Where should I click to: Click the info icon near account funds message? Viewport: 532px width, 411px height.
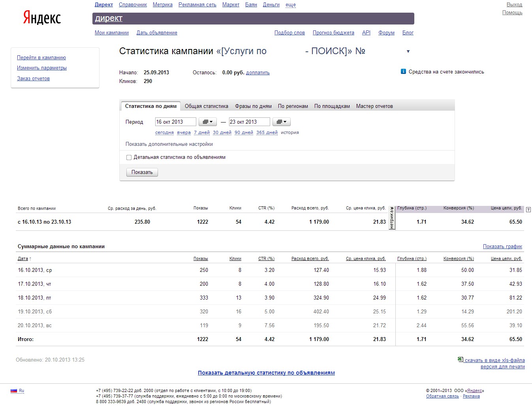(403, 72)
